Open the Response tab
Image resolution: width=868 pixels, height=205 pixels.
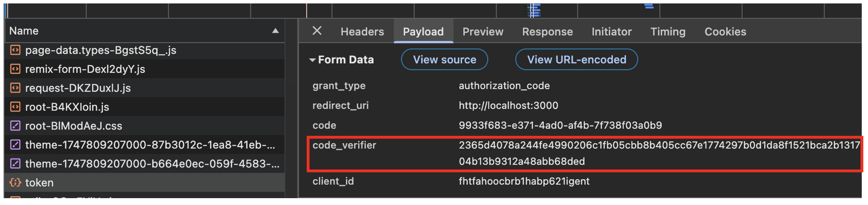(547, 32)
